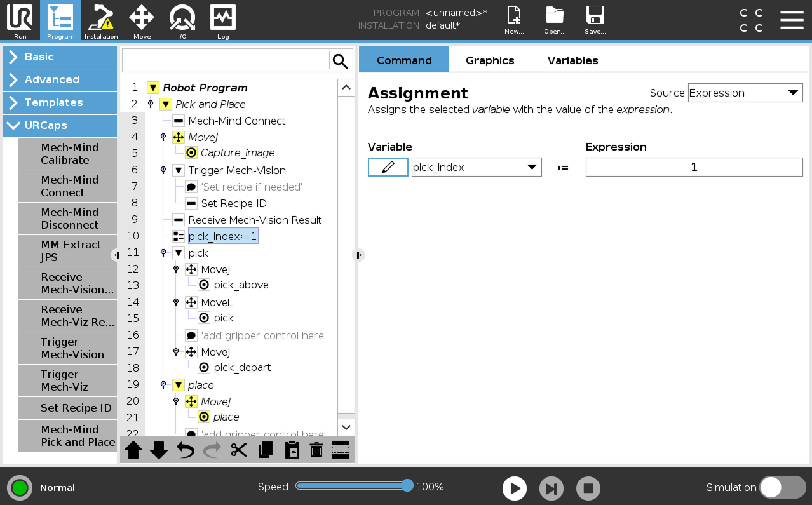The width and height of the screenshot is (812, 505).
Task: Insert Mech-Mind Disconnect command
Action: (x=68, y=219)
